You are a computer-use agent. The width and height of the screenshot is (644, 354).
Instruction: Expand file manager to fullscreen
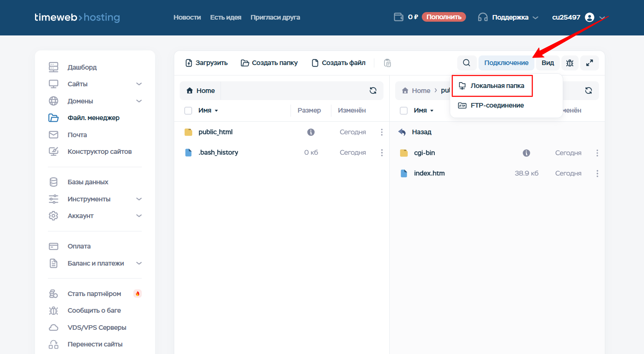(589, 63)
